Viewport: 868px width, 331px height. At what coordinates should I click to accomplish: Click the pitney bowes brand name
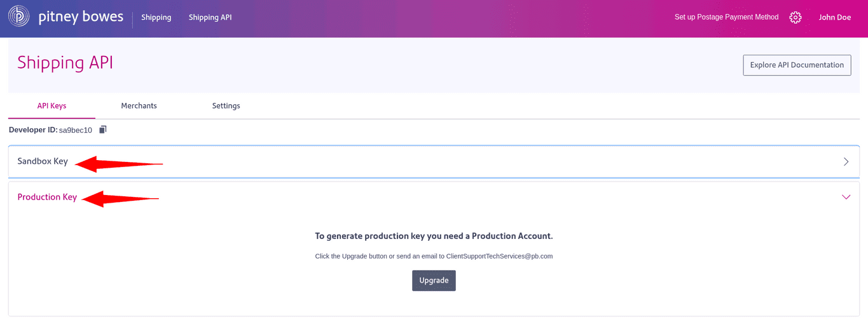click(81, 17)
